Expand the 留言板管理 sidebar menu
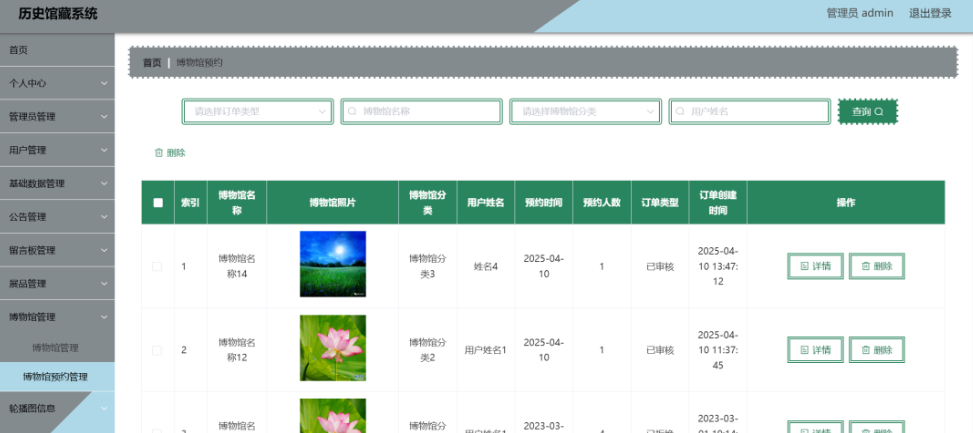This screenshot has width=973, height=433. [57, 251]
